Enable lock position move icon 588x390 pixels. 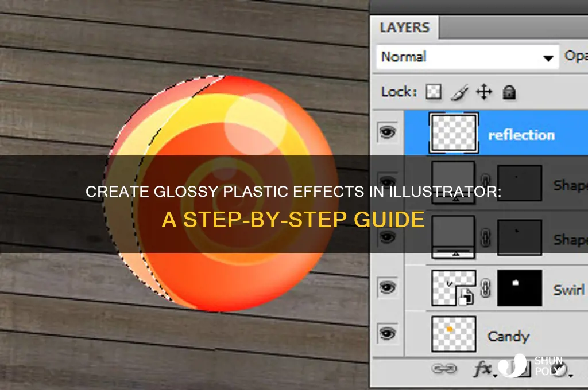(x=483, y=92)
